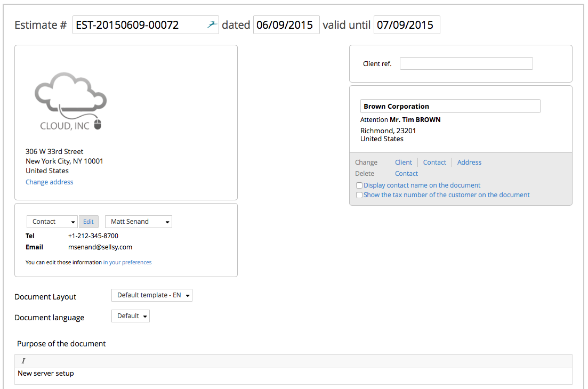Click the italic formatting icon
This screenshot has height=389, width=588.
coord(23,361)
